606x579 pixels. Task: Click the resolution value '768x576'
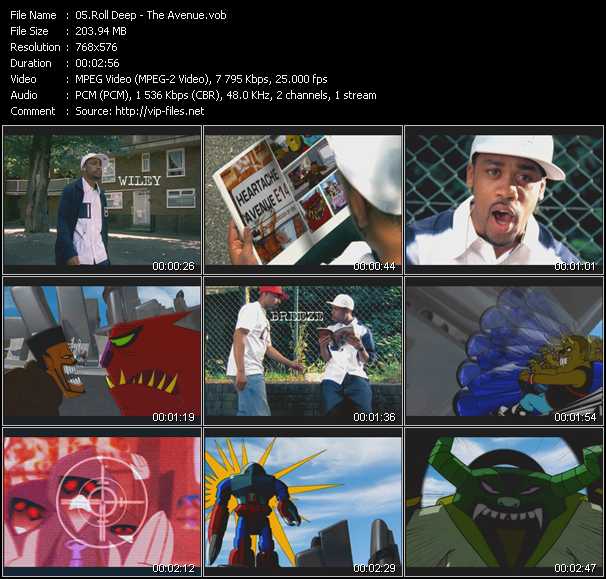[96, 47]
